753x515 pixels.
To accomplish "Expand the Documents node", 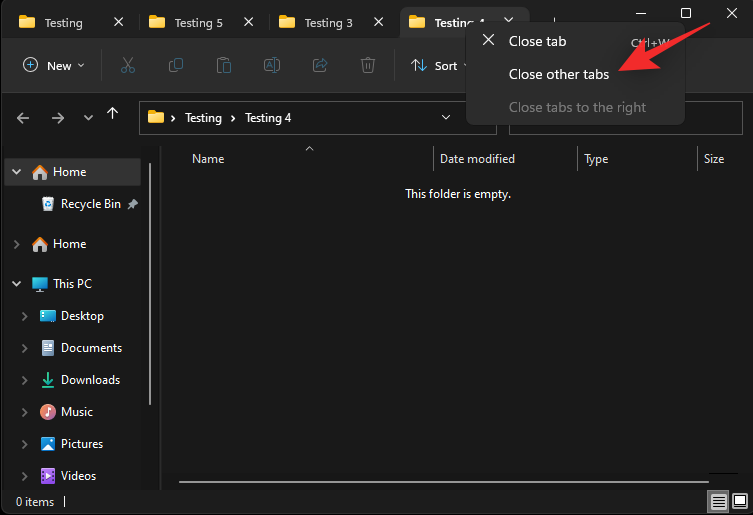I will pyautogui.click(x=24, y=348).
